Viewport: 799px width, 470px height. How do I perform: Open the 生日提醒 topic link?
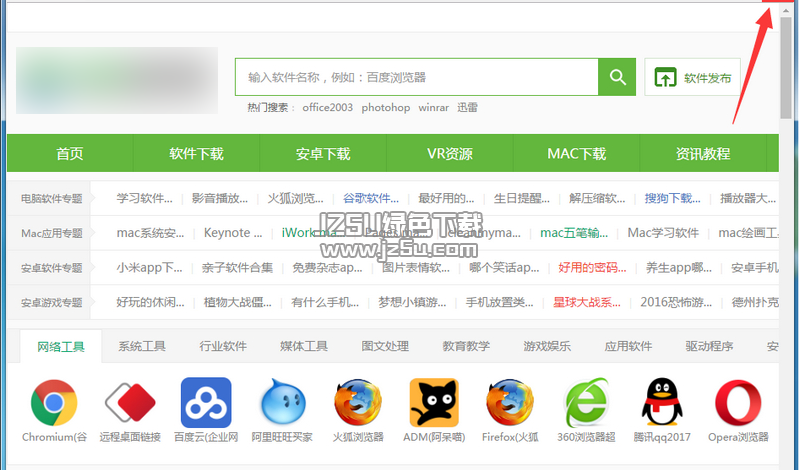(x=522, y=198)
